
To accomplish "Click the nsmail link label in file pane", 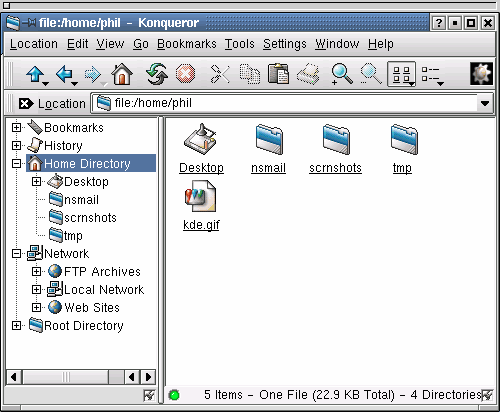I will [x=268, y=168].
